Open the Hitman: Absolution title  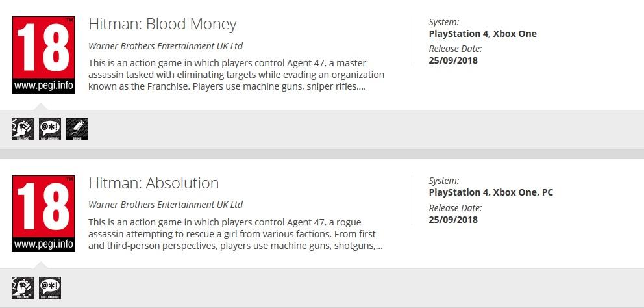pos(154,183)
